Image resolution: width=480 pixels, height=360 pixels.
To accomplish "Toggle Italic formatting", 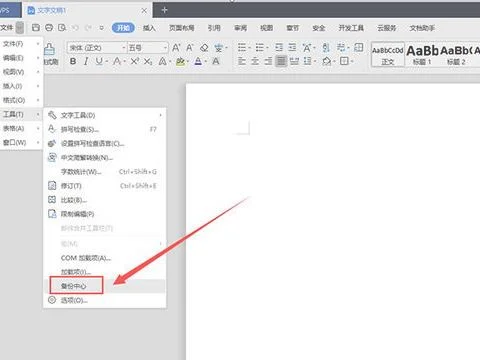I will tap(86, 61).
